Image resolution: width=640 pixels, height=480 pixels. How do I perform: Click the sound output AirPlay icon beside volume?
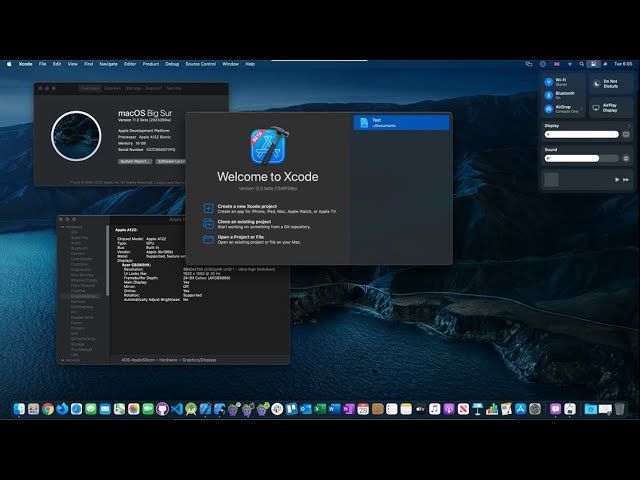626,158
